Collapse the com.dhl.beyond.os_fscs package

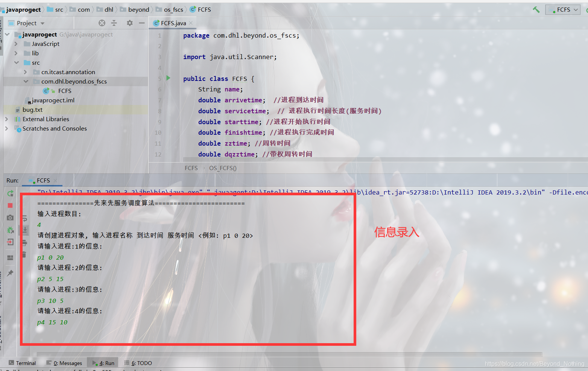[x=26, y=81]
